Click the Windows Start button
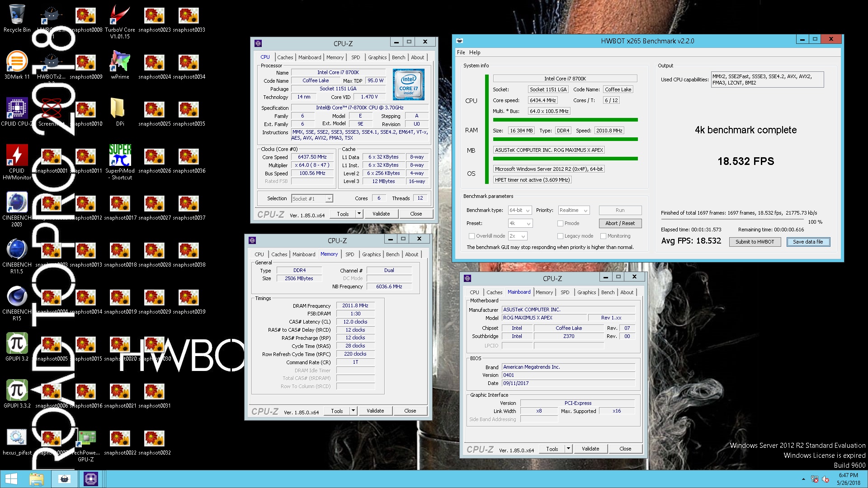 pos(11,479)
